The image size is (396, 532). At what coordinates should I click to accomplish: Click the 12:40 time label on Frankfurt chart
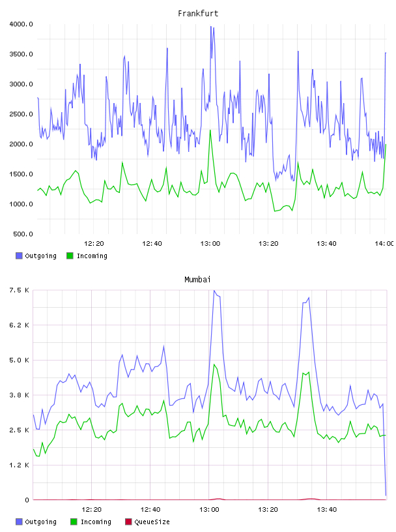point(152,244)
